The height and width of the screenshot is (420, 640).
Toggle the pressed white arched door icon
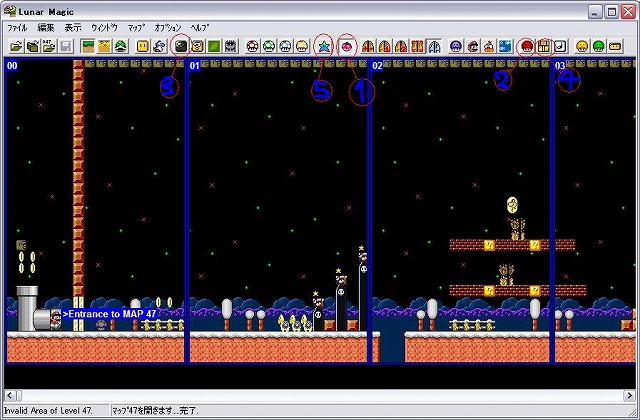click(x=434, y=47)
